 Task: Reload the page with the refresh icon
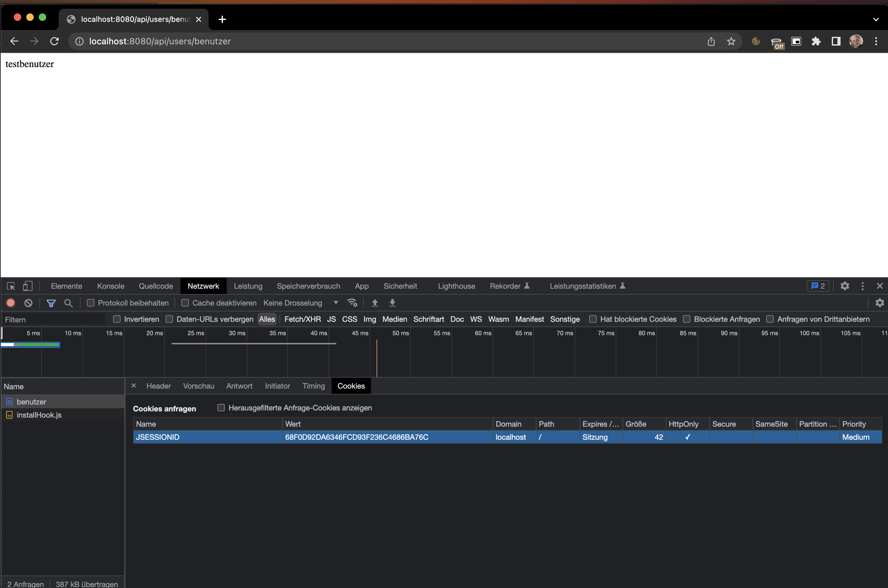pos(54,41)
